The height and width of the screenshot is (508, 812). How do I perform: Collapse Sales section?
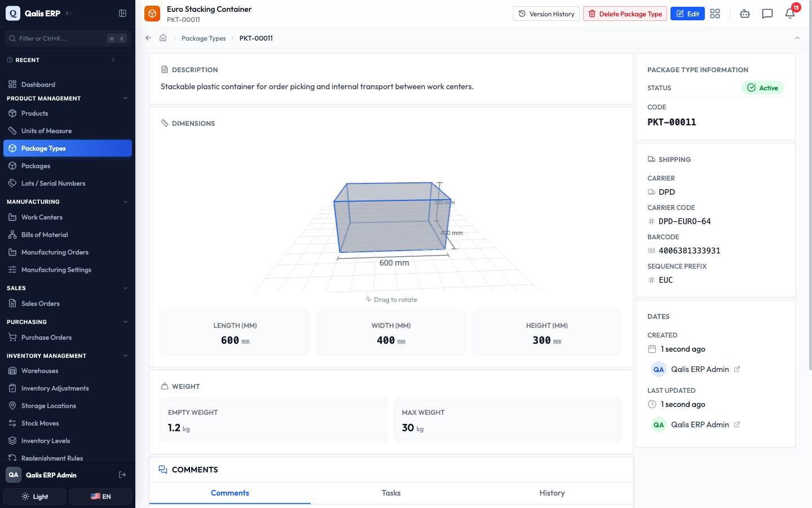[125, 288]
